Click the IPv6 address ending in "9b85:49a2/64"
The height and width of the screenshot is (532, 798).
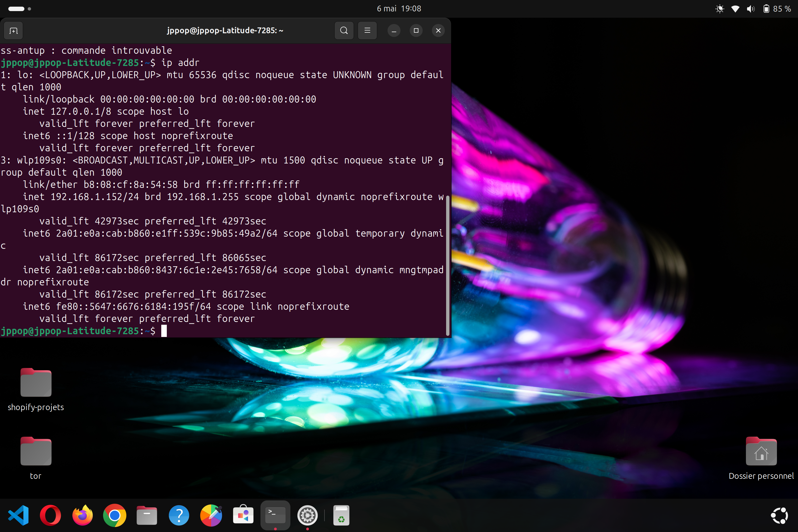point(167,234)
